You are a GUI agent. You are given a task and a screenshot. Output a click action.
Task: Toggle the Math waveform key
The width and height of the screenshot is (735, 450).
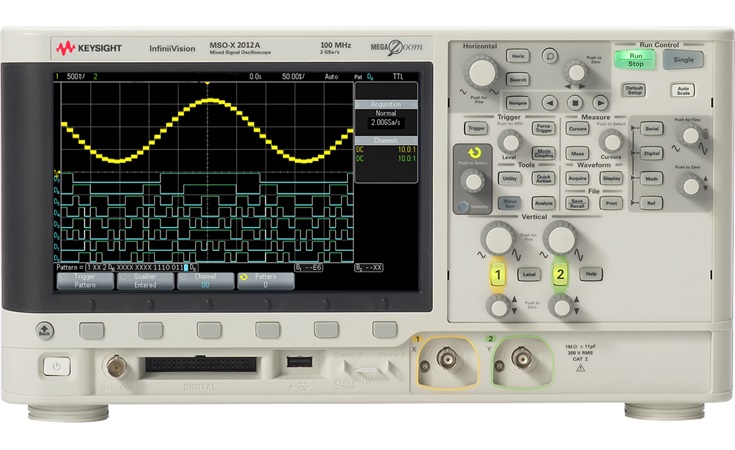click(652, 179)
